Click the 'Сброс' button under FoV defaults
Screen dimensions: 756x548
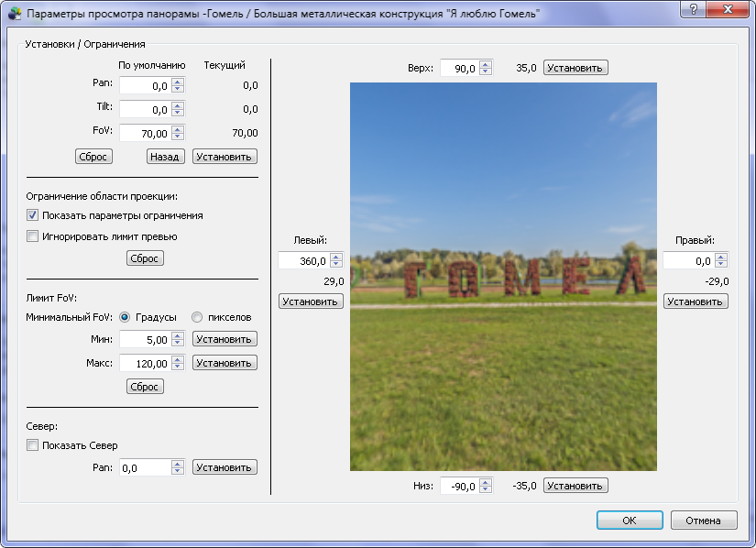coord(93,157)
